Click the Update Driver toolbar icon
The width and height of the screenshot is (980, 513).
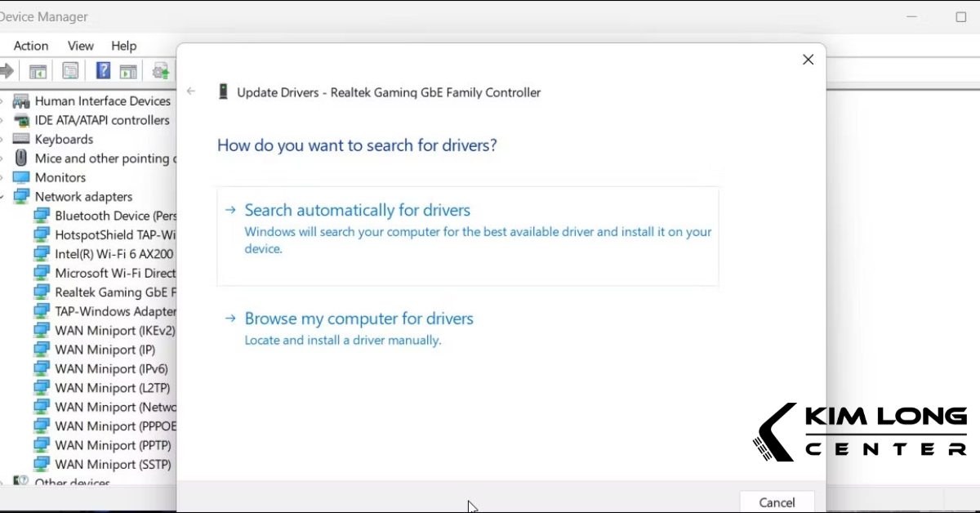click(x=160, y=71)
